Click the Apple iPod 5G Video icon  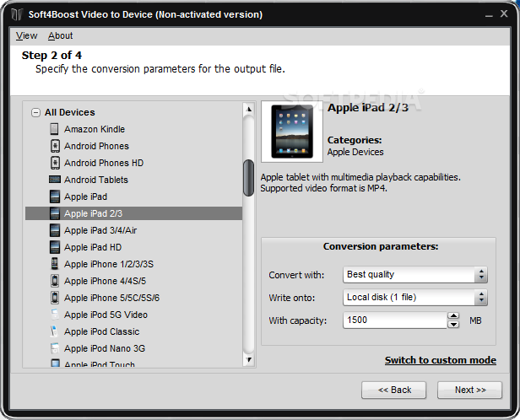click(x=55, y=315)
